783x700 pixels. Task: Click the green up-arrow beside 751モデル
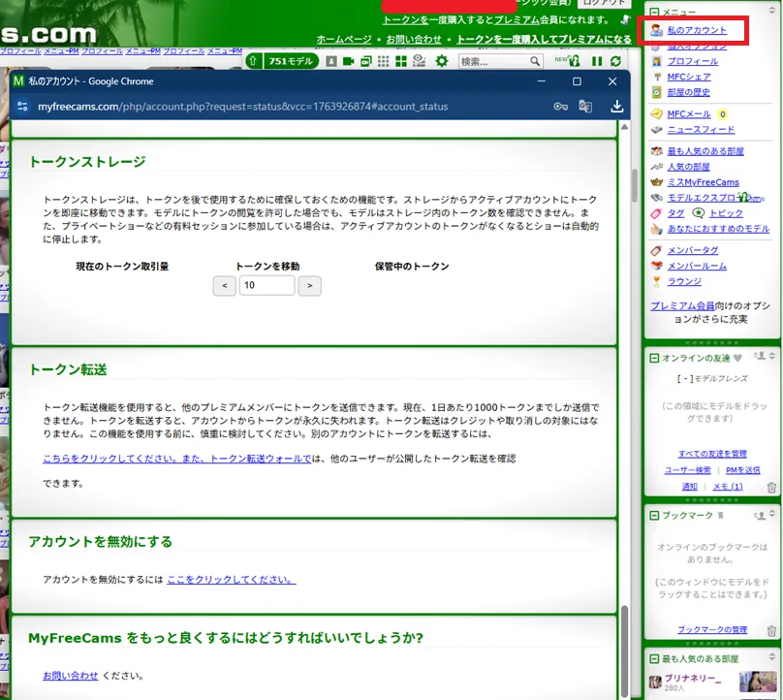pyautogui.click(x=252, y=61)
